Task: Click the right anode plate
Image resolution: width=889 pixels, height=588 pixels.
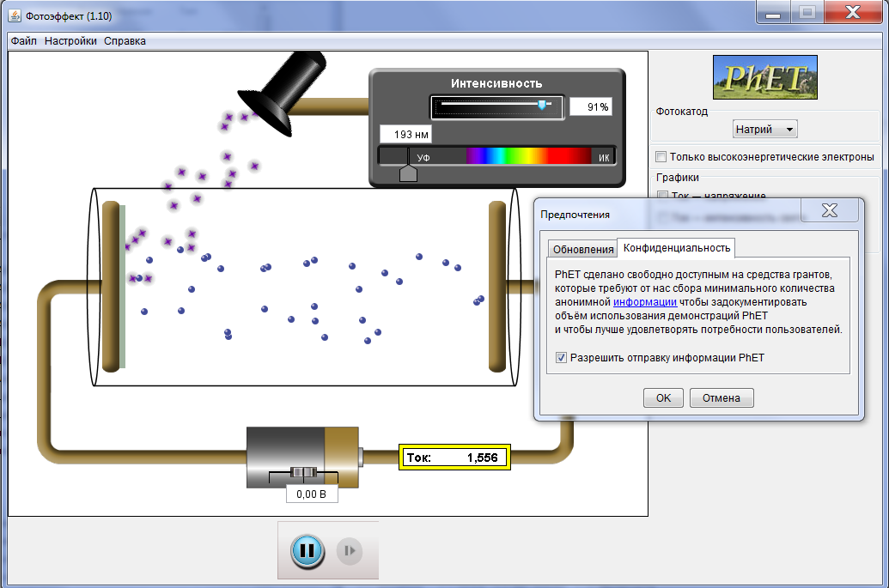Action: point(497,286)
